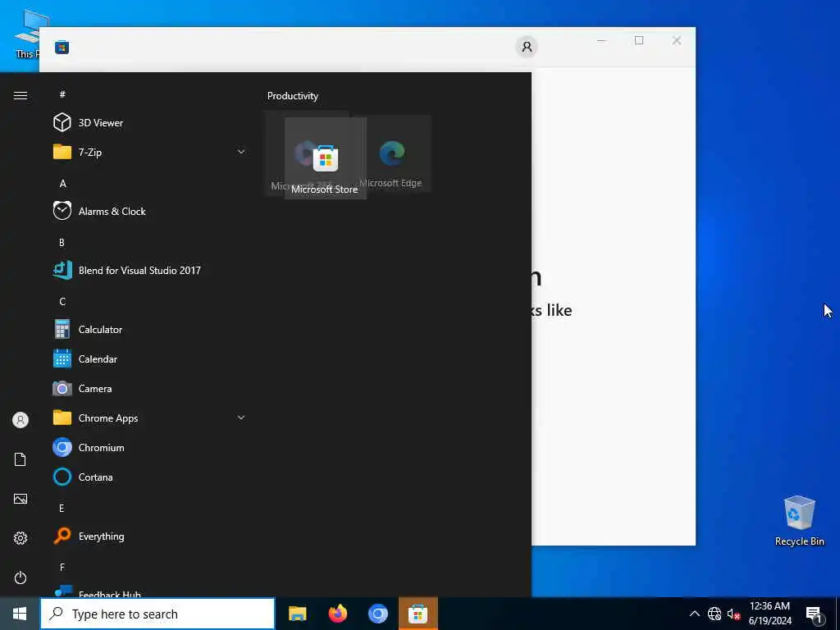Open the clock showing 12:36 AM
The height and width of the screenshot is (630, 840).
pos(769,614)
